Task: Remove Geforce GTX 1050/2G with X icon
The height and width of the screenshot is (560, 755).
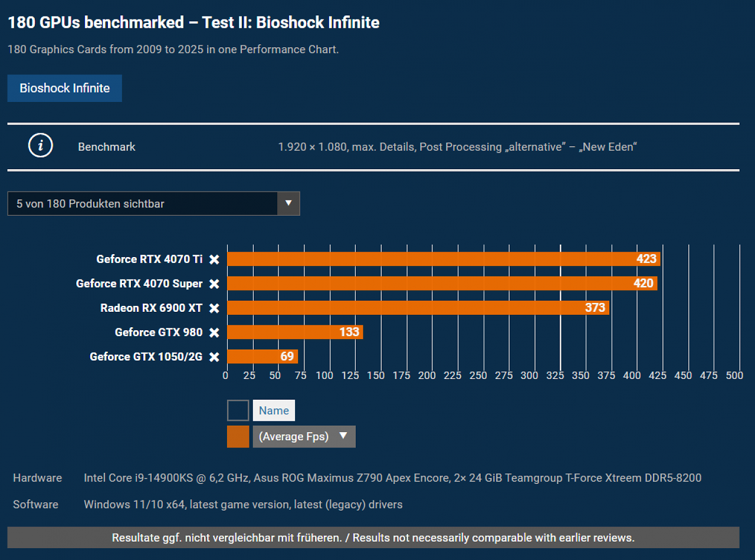Action: [x=214, y=357]
